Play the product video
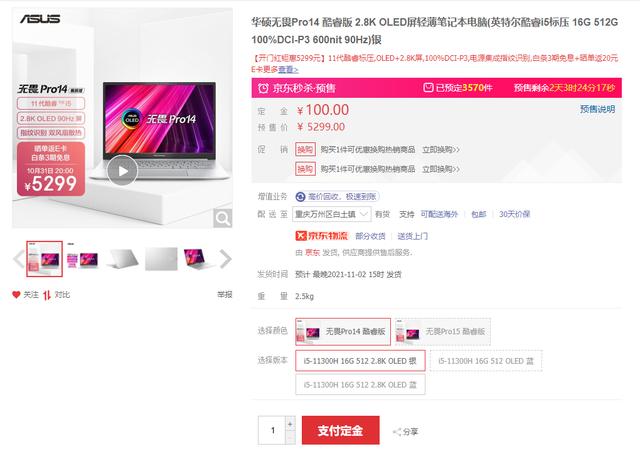Screen dimensions: 640x454 point(122,171)
